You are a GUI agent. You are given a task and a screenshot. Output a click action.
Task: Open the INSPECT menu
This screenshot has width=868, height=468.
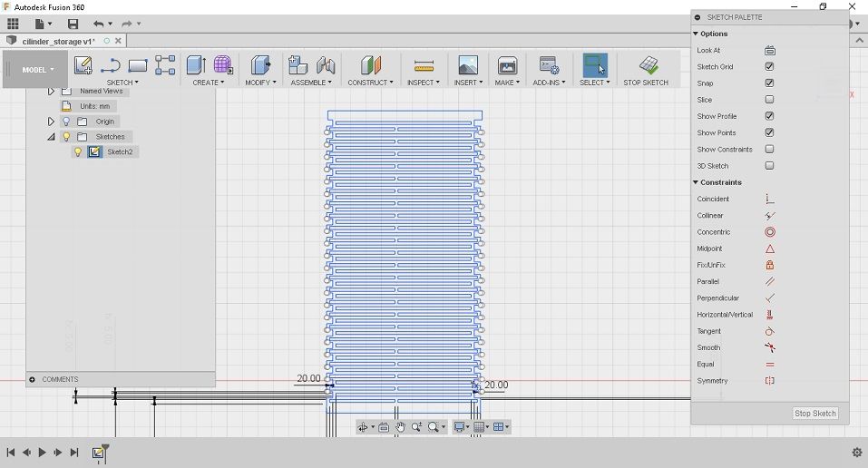[424, 83]
